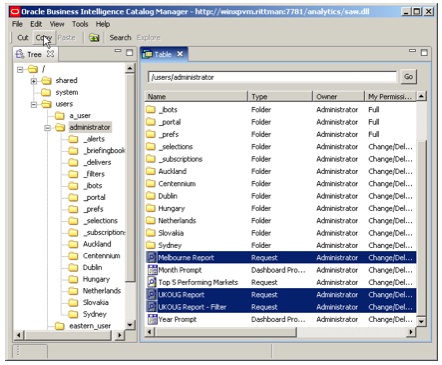The image size is (442, 365).
Task: Expand the shared folder node
Action: [x=34, y=81]
